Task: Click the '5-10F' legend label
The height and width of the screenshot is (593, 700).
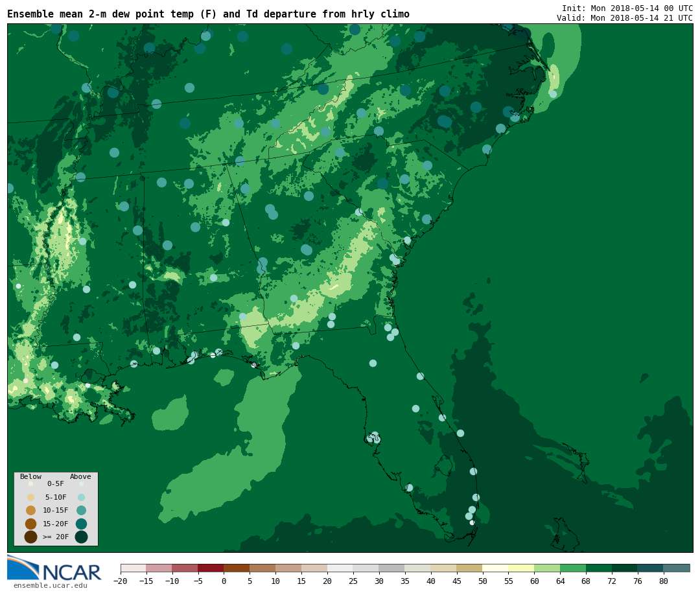Action: tap(56, 497)
